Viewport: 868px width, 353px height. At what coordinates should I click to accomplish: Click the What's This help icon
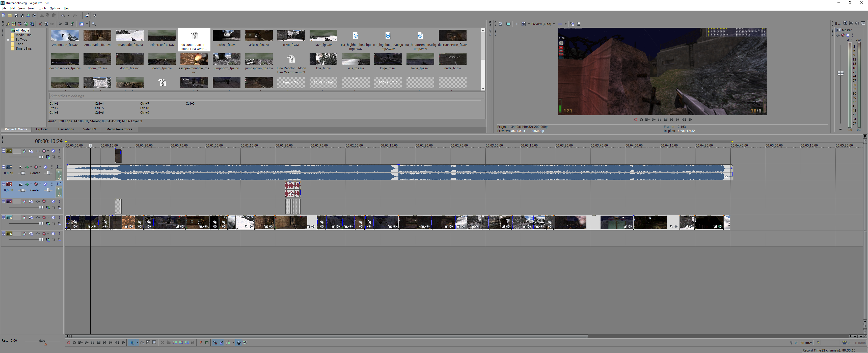[x=95, y=15]
